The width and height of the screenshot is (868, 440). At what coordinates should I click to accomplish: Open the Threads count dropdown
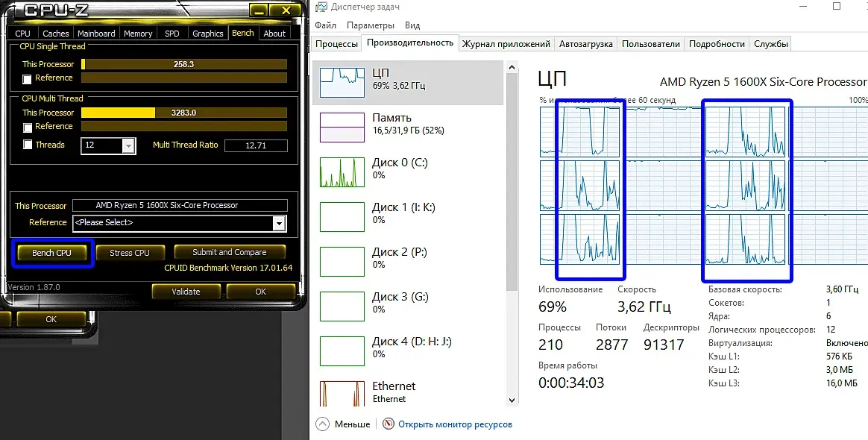click(x=128, y=145)
